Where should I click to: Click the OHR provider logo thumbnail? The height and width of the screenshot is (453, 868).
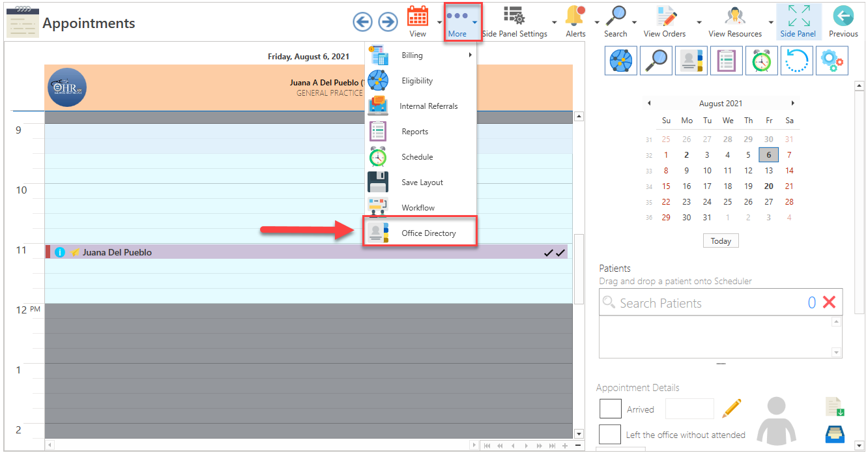point(67,87)
